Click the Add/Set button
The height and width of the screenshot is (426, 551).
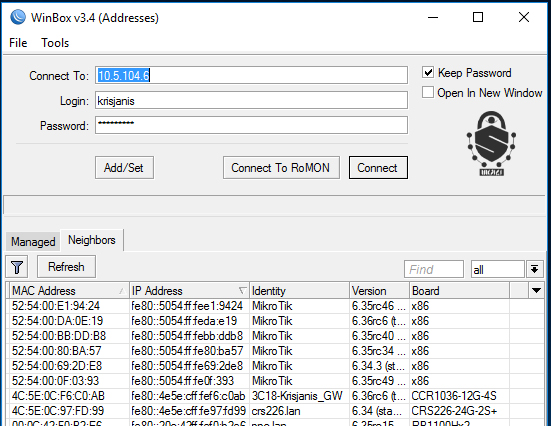point(124,168)
